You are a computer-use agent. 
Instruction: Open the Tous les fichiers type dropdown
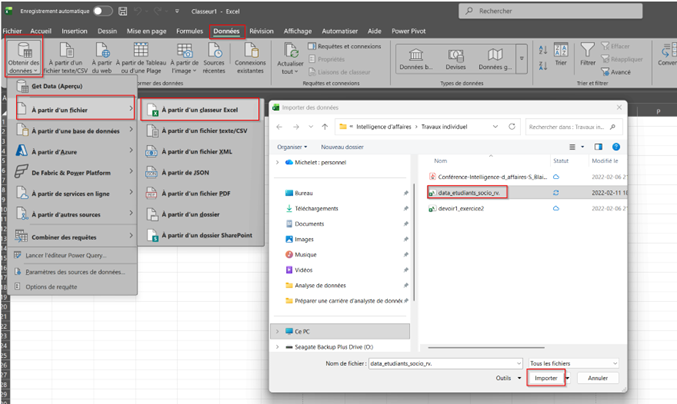coord(572,364)
